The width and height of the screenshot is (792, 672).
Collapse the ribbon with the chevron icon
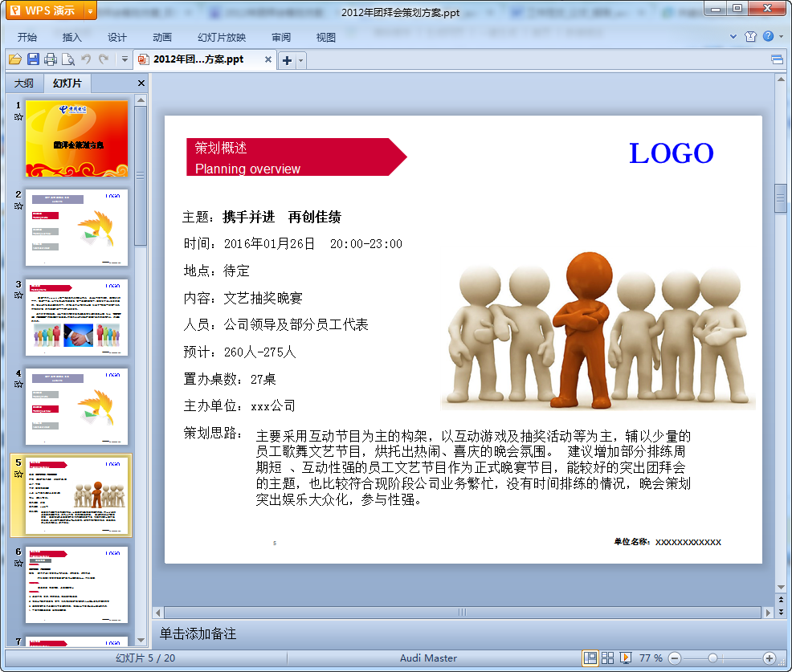(x=733, y=36)
